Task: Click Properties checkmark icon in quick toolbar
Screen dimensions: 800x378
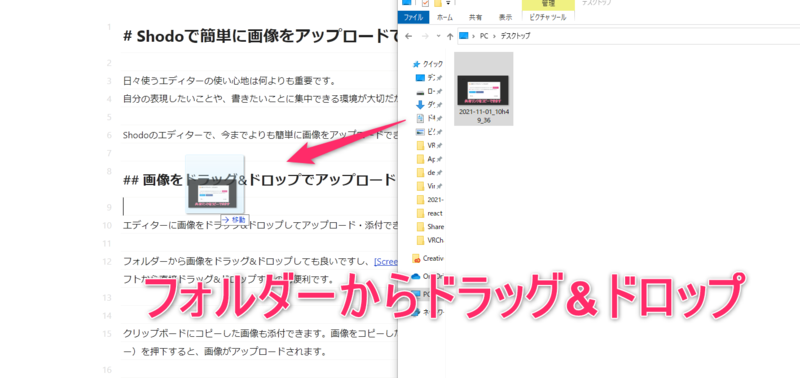Action: pyautogui.click(x=425, y=3)
